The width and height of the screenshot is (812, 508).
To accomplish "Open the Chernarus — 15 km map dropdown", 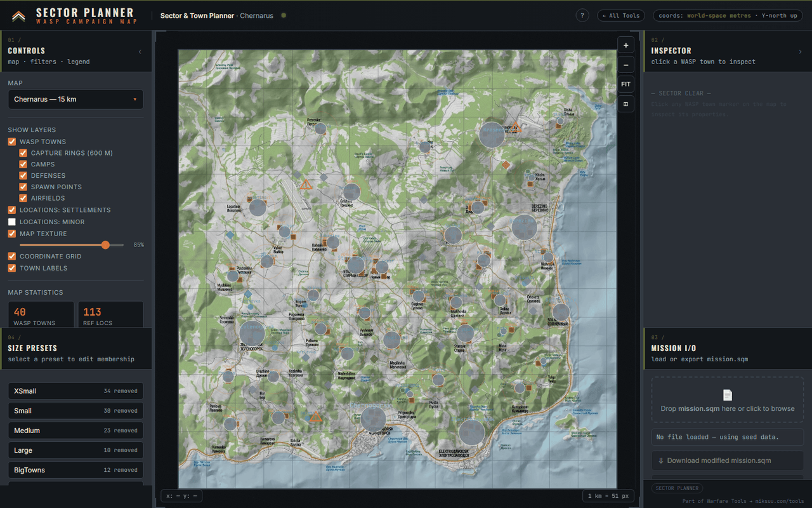I will tap(75, 99).
